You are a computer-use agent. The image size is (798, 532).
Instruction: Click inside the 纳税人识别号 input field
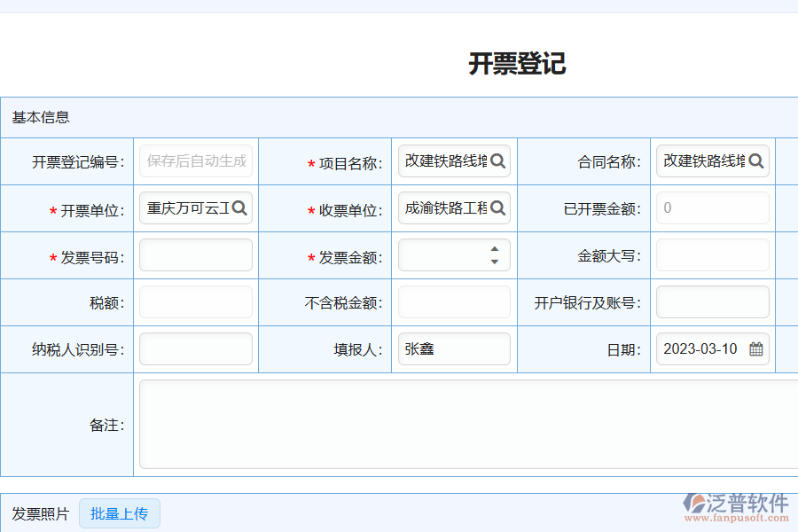195,348
